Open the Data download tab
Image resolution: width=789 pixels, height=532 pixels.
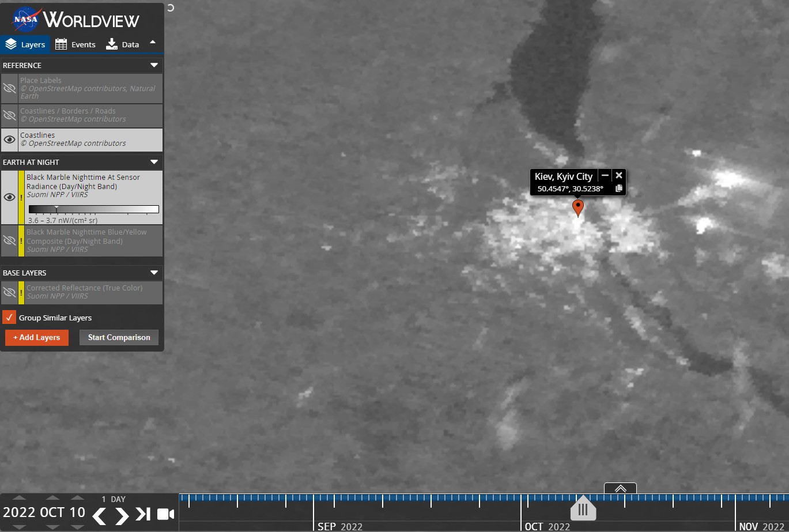click(123, 44)
